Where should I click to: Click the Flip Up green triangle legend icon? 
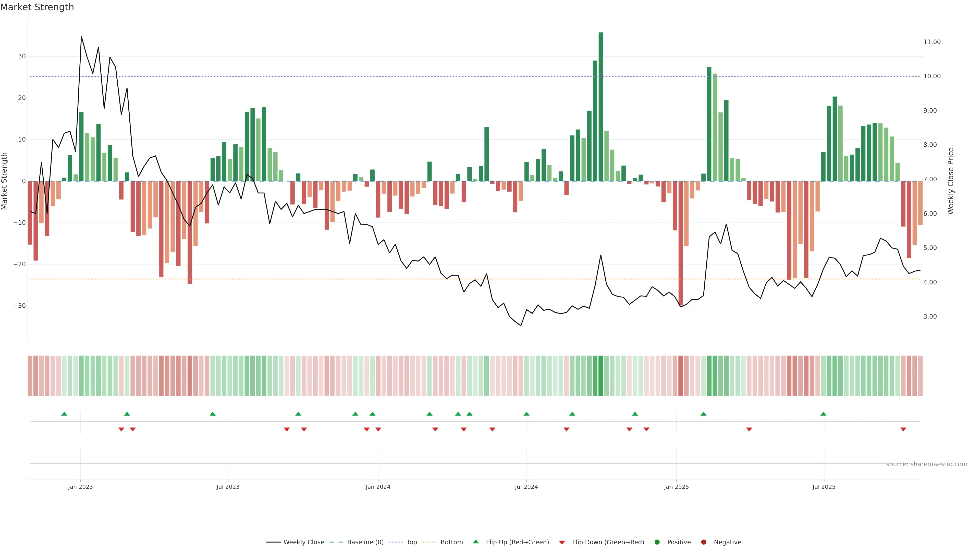coord(475,542)
